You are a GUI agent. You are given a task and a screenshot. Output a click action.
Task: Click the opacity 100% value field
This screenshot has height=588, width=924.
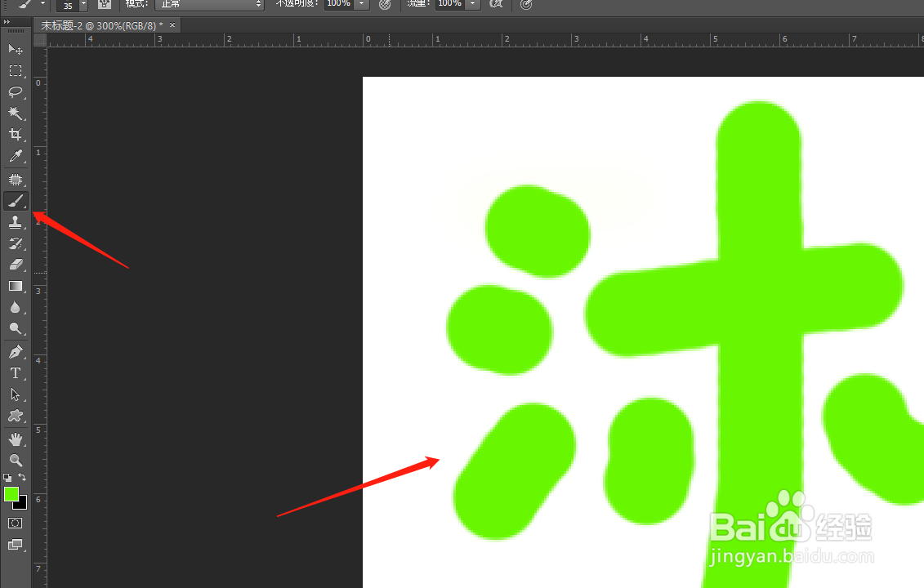[x=339, y=3]
